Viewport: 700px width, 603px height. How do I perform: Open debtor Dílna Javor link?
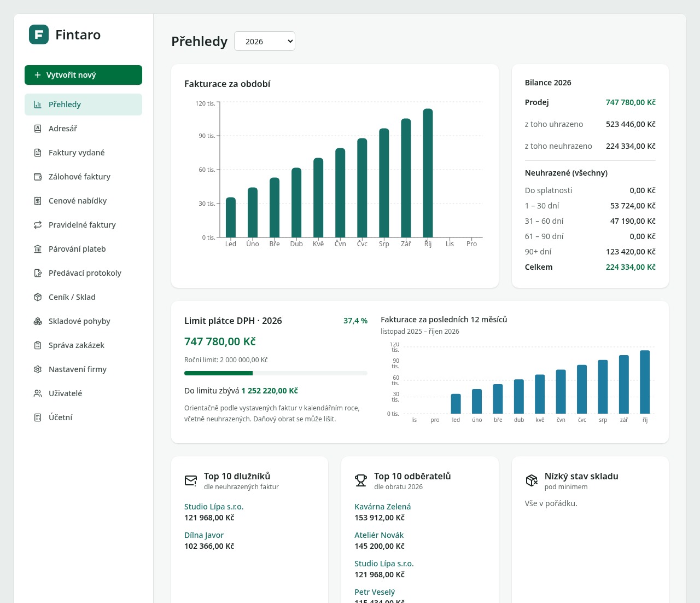[204, 535]
